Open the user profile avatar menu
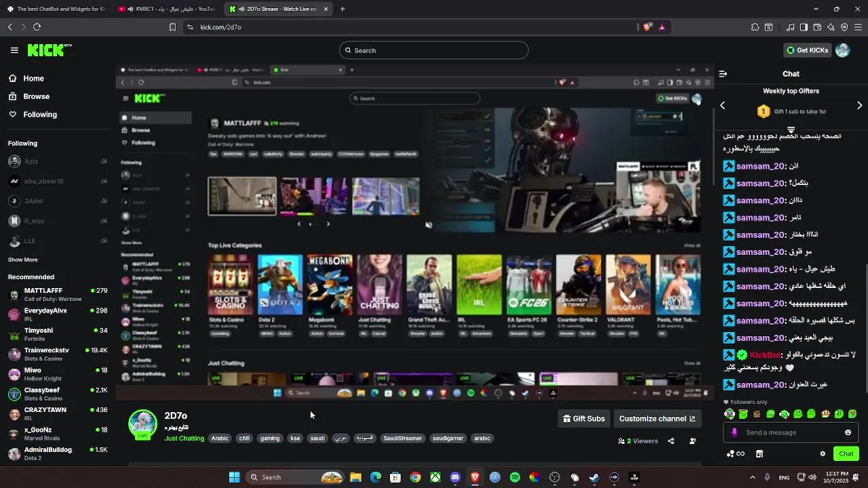The image size is (868, 488). click(843, 50)
